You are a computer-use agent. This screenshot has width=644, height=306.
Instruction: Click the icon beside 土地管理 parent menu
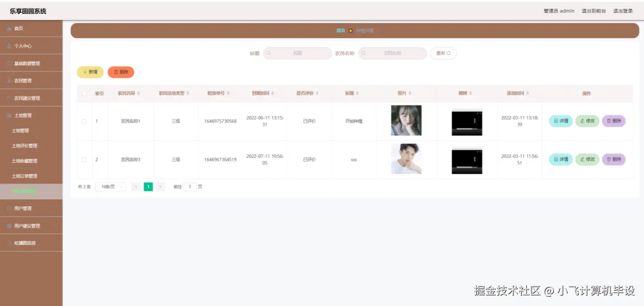point(9,116)
